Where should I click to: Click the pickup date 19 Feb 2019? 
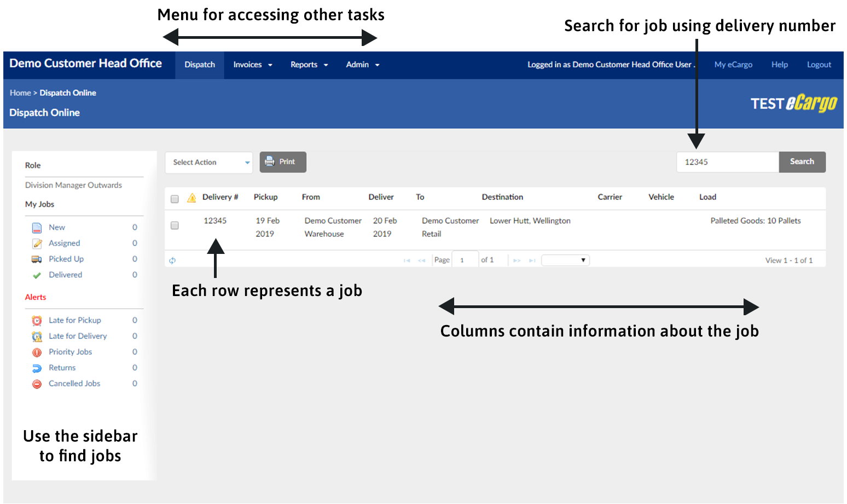pyautogui.click(x=268, y=228)
